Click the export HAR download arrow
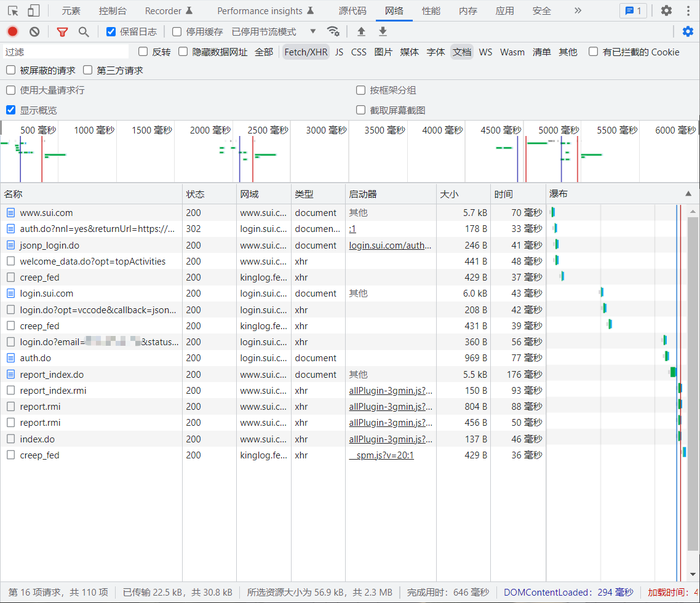This screenshot has height=603, width=700. 383,31
